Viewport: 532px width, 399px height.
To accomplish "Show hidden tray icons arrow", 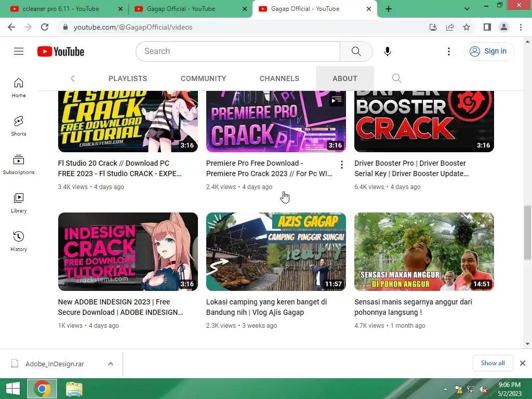I will click(x=445, y=389).
